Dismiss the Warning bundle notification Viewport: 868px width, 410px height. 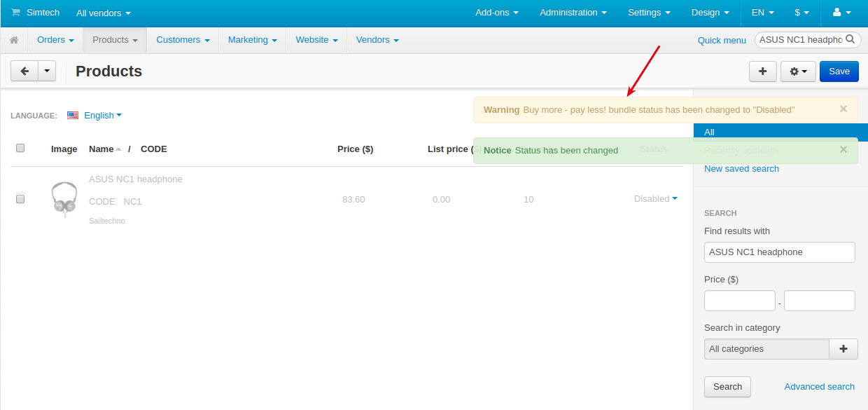(843, 109)
